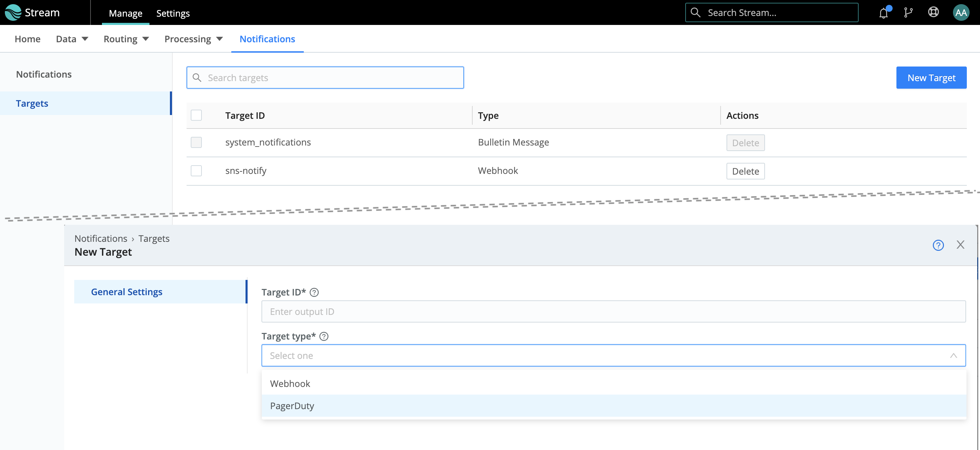The width and height of the screenshot is (980, 450).
Task: Click the Type column header
Action: tap(488, 115)
